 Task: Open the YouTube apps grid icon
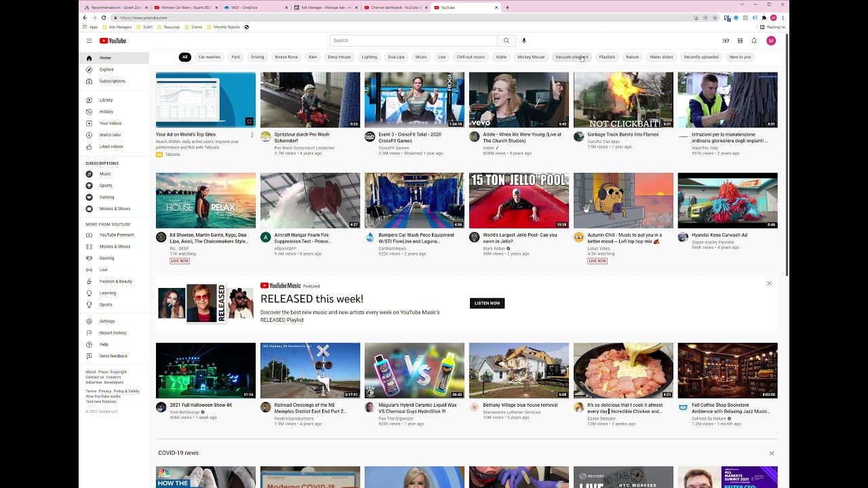[x=740, y=41]
